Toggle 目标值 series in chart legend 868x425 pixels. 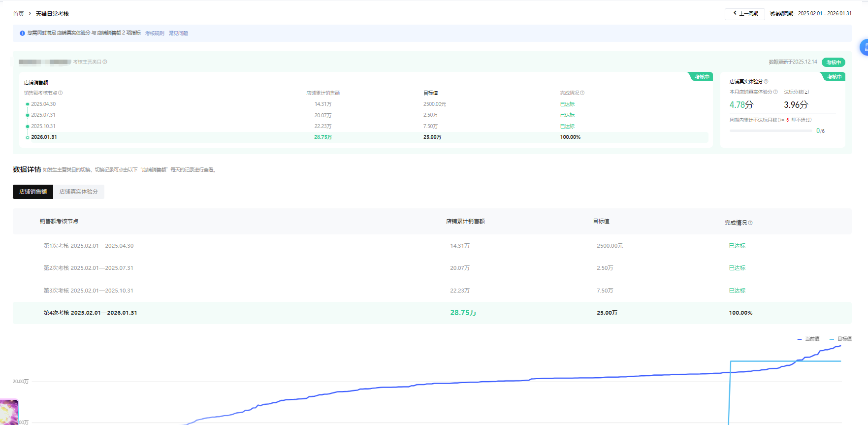pyautogui.click(x=841, y=339)
